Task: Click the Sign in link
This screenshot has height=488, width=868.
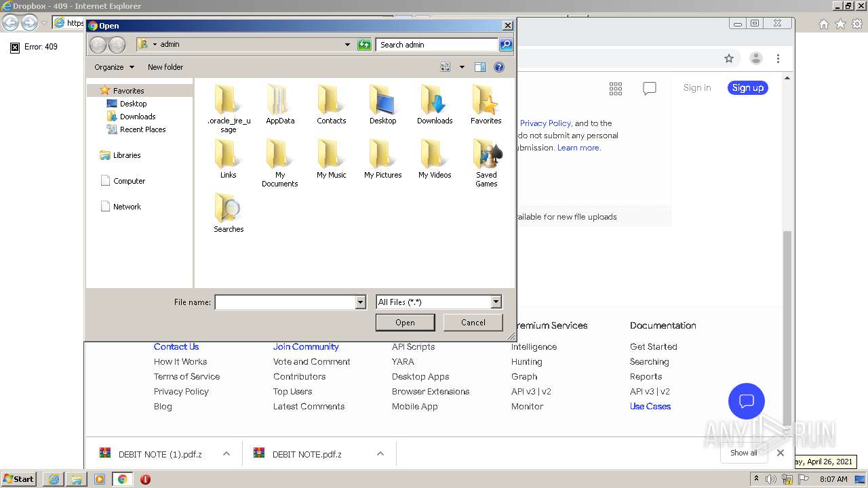Action: (697, 87)
